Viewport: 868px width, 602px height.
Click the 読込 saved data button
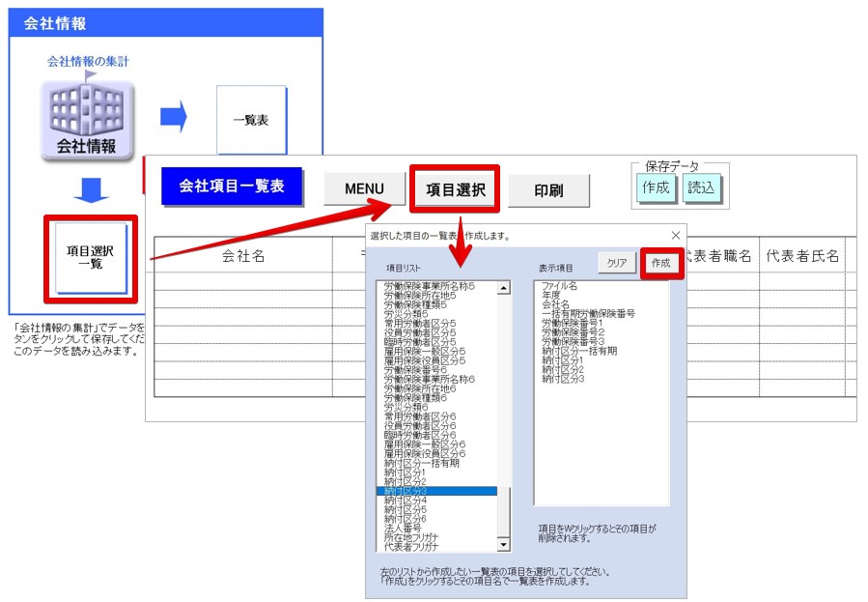pos(701,187)
